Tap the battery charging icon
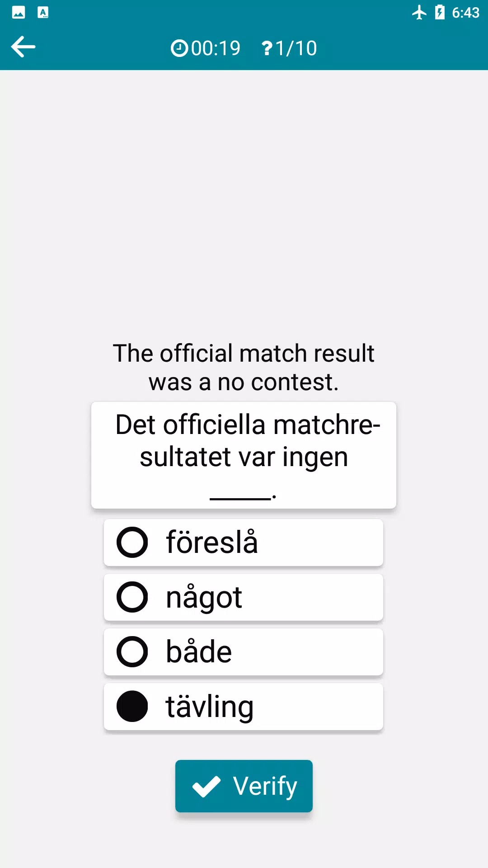 pos(440,12)
